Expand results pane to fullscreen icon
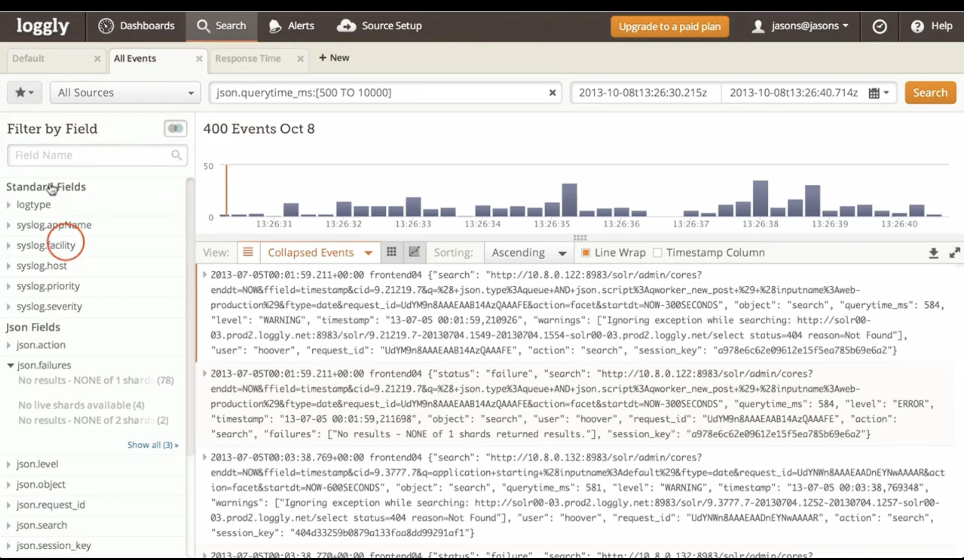Image resolution: width=964 pixels, height=560 pixels. click(954, 253)
